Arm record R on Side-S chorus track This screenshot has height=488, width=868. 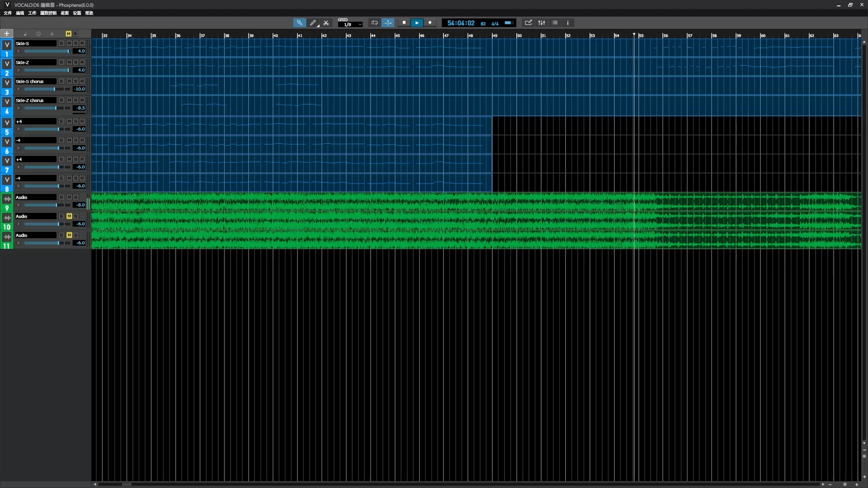point(82,81)
